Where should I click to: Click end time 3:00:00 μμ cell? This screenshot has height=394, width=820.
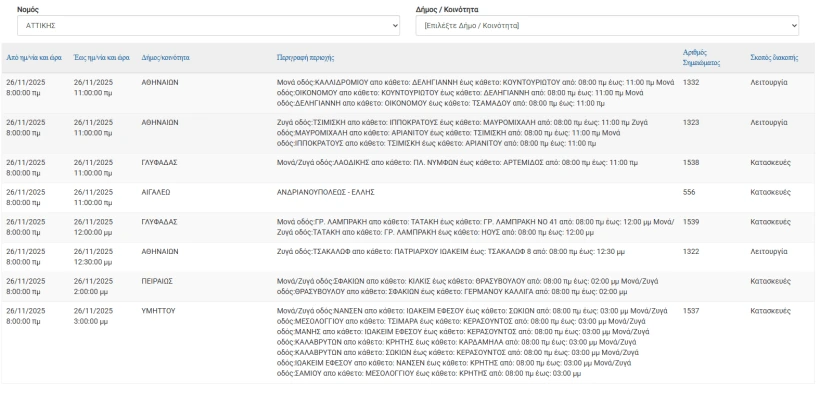[93, 316]
